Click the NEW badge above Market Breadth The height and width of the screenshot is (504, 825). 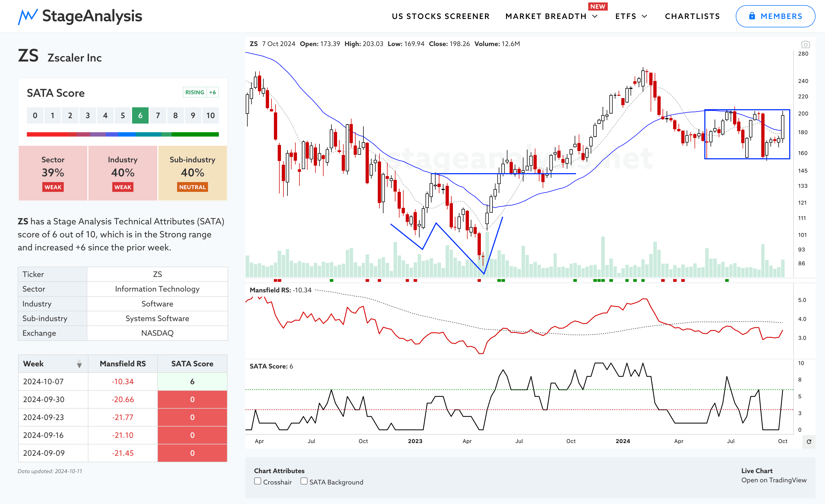(x=598, y=6)
